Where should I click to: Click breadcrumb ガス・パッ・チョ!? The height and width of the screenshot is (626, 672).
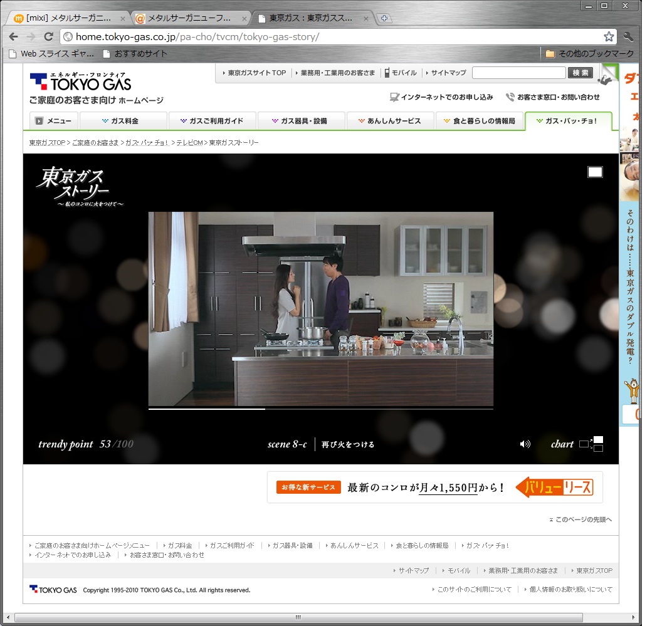click(x=147, y=143)
